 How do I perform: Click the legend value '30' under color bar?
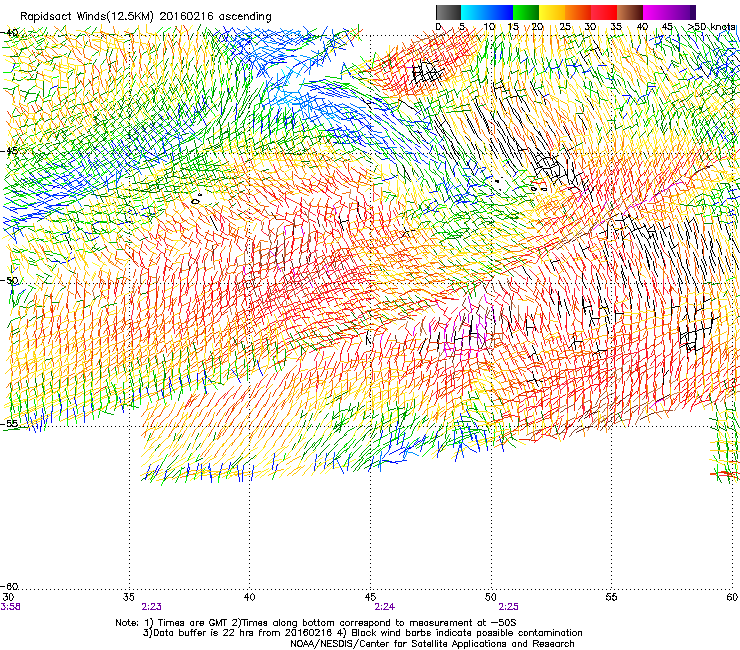pyautogui.click(x=590, y=27)
